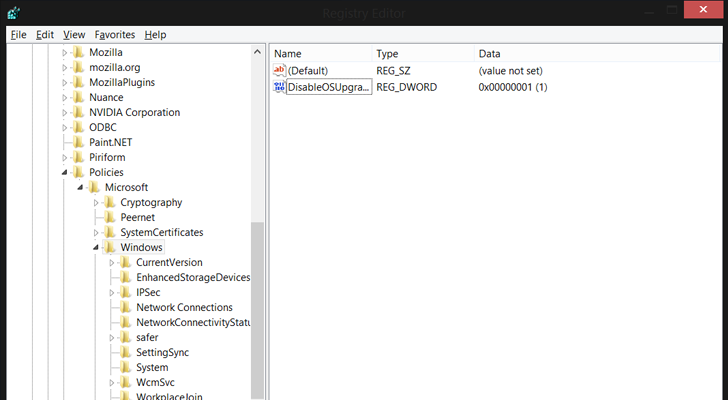Image resolution: width=728 pixels, height=400 pixels.
Task: Expand the IPSec key
Action: tap(112, 293)
